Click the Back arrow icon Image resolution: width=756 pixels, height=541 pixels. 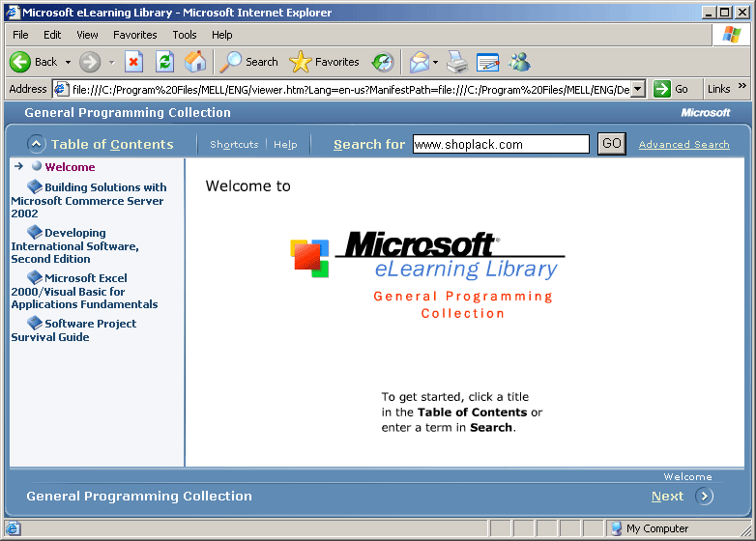click(x=20, y=62)
